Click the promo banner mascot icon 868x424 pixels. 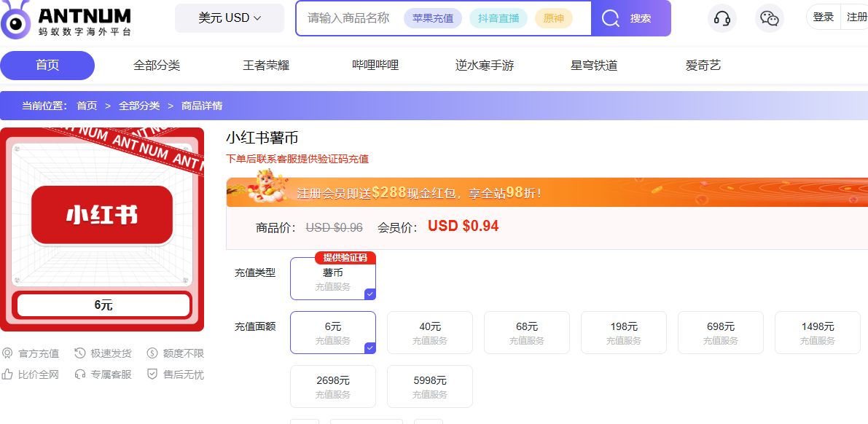pos(267,186)
